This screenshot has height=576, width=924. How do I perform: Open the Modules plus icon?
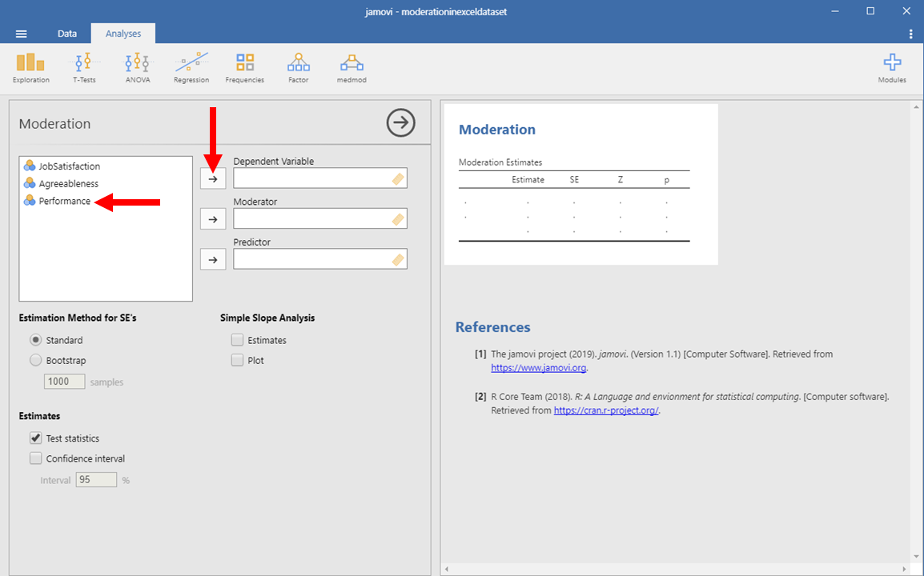tap(891, 67)
